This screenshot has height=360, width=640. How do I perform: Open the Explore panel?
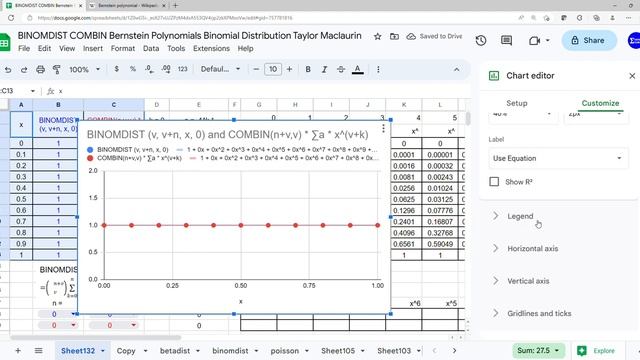tap(596, 351)
